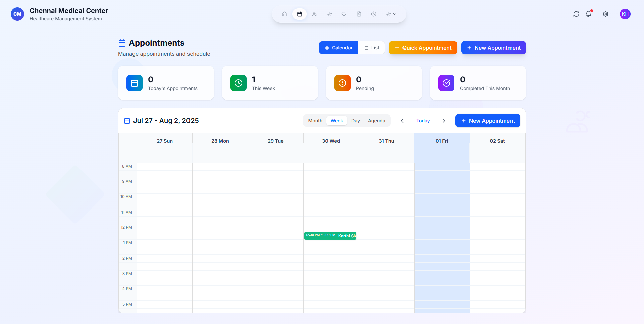Go to next week with right chevron
The height and width of the screenshot is (324, 644).
pyautogui.click(x=444, y=121)
